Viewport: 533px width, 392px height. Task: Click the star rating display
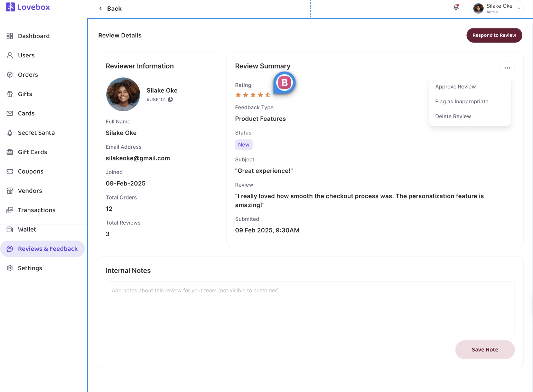tap(253, 95)
